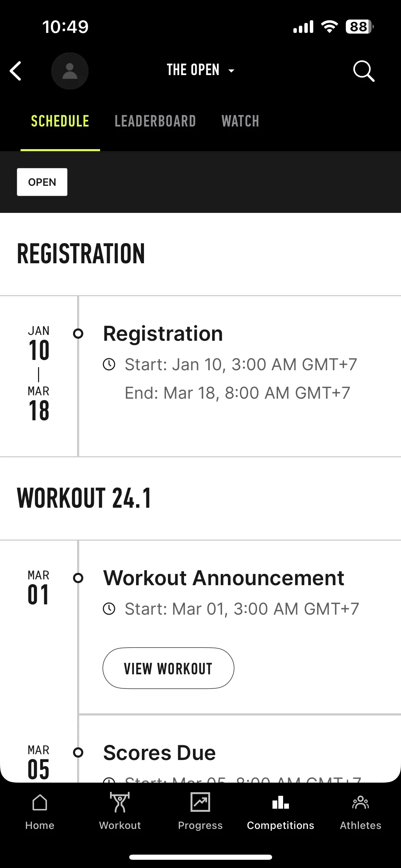Open the search magnifier icon
401x868 pixels.
[x=364, y=71]
